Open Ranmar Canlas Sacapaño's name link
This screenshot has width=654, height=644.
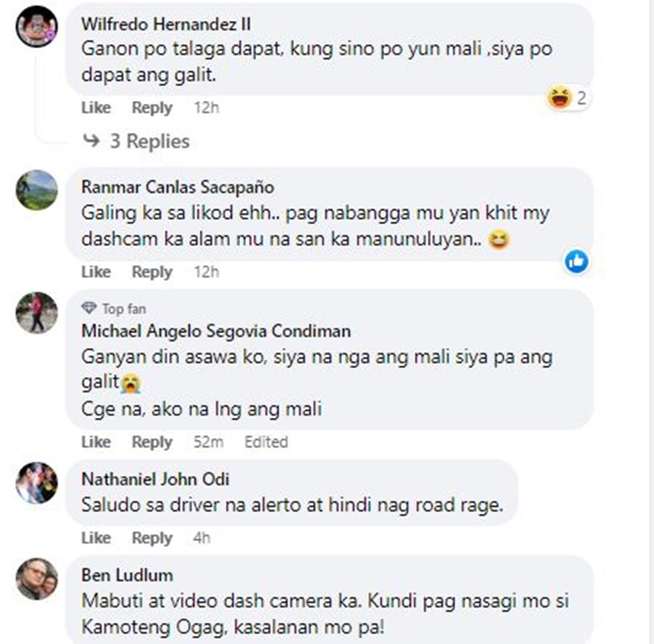coord(178,187)
